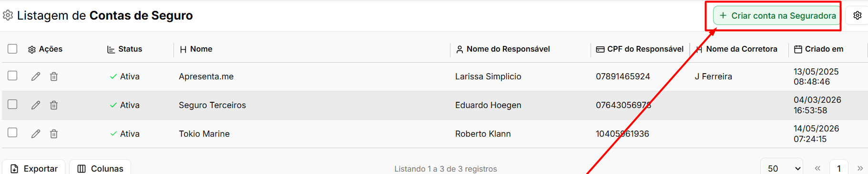Check the Tokio Marine row checkbox
Image resolution: width=868 pixels, height=174 pixels.
[x=12, y=132]
